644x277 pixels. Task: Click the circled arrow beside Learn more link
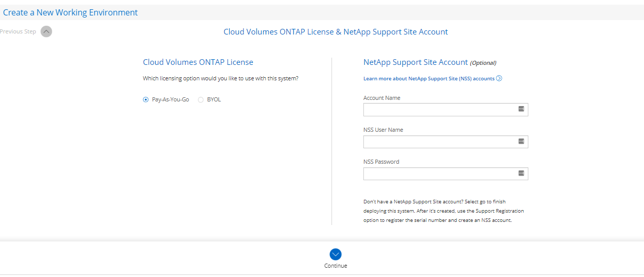tap(499, 79)
